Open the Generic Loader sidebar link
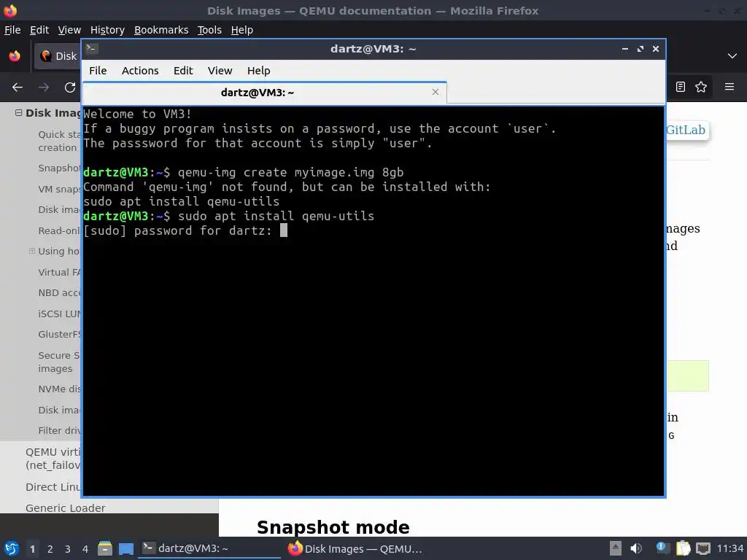 coord(65,508)
